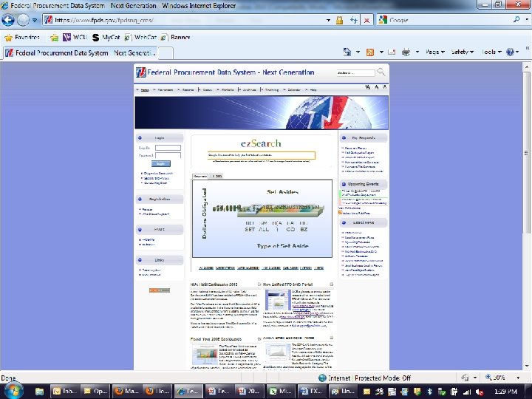Open the Help navigation menu item

(313, 90)
